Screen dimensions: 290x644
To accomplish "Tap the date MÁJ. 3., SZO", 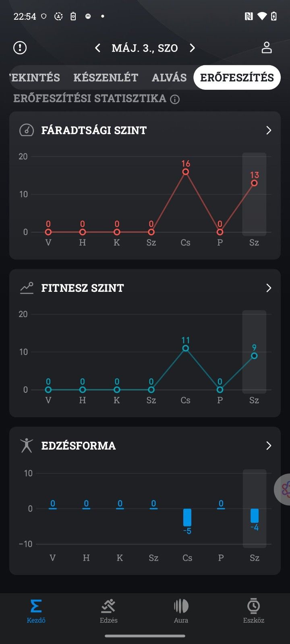I will click(145, 48).
